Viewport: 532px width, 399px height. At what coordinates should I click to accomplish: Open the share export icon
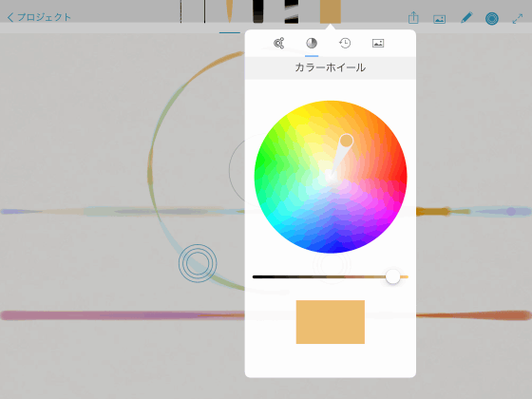[x=413, y=18]
